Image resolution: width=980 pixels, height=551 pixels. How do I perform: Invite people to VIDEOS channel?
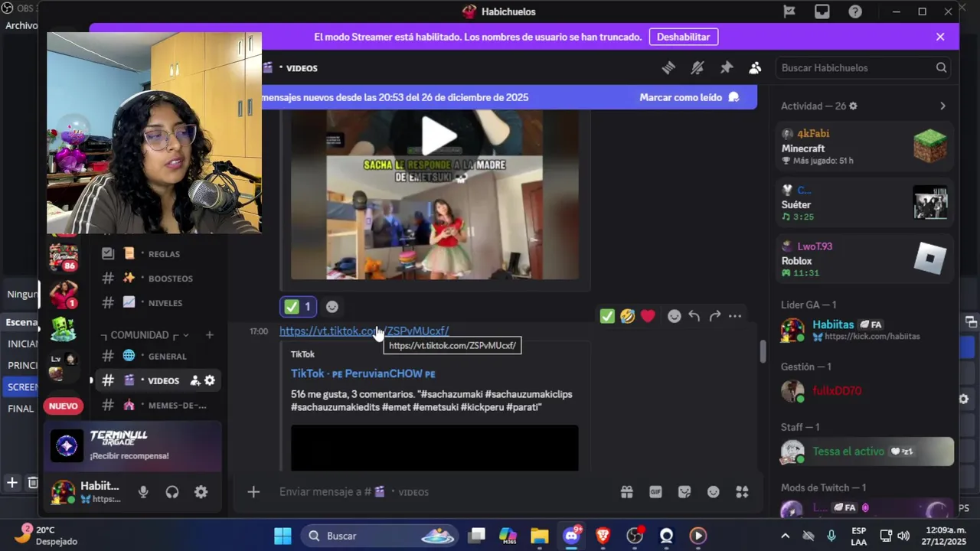pos(194,380)
